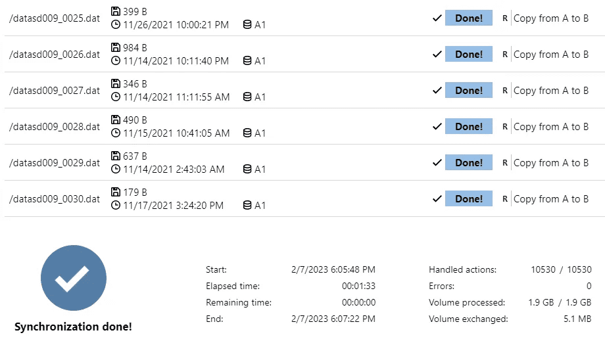The image size is (605, 364).
Task: Click the A1 storage icon for datasd009_0027.dat
Action: click(x=247, y=97)
